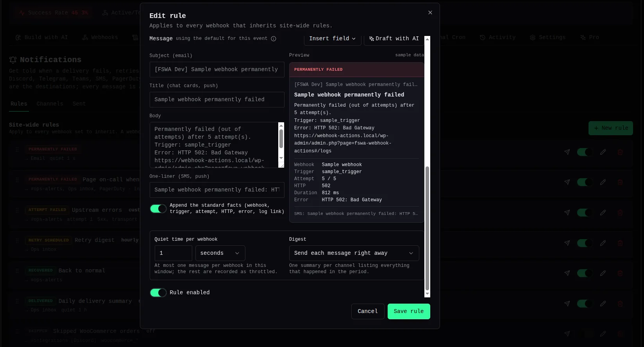Click the Cancel button
644x347 pixels.
click(x=368, y=311)
